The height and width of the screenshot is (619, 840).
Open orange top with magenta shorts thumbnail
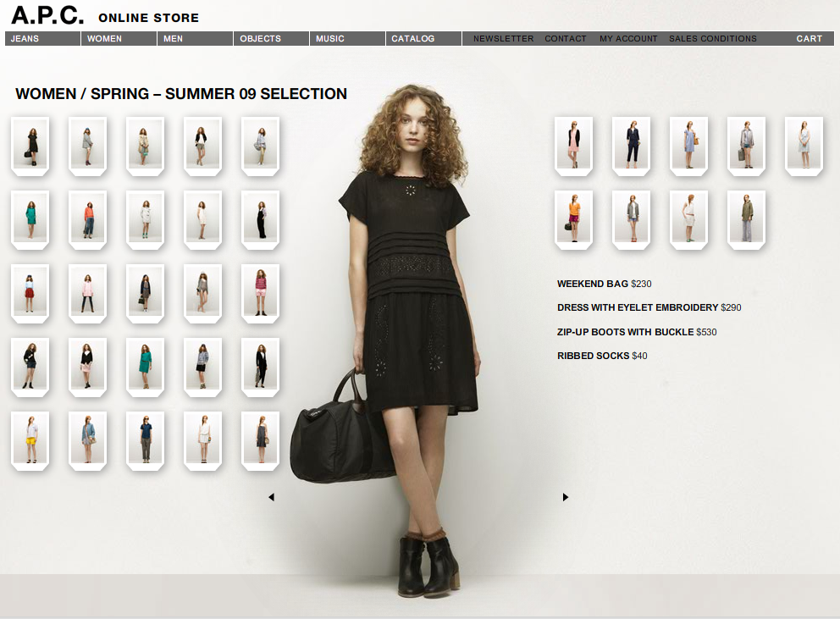pos(574,219)
